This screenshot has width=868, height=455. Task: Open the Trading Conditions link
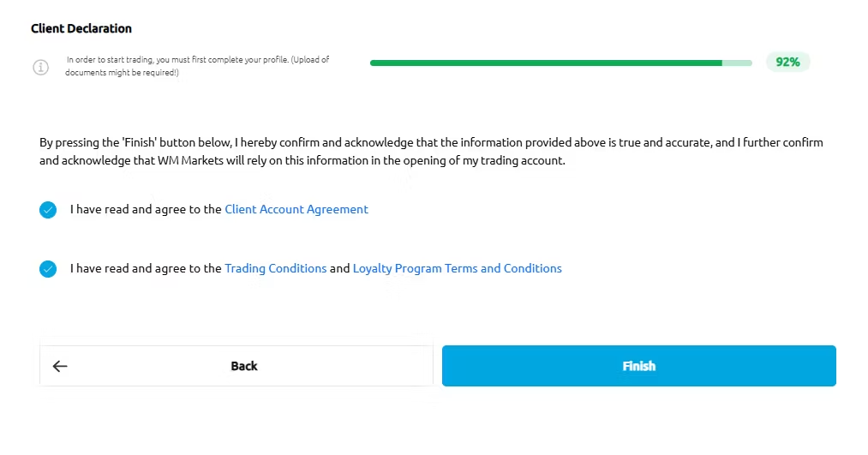click(x=275, y=268)
